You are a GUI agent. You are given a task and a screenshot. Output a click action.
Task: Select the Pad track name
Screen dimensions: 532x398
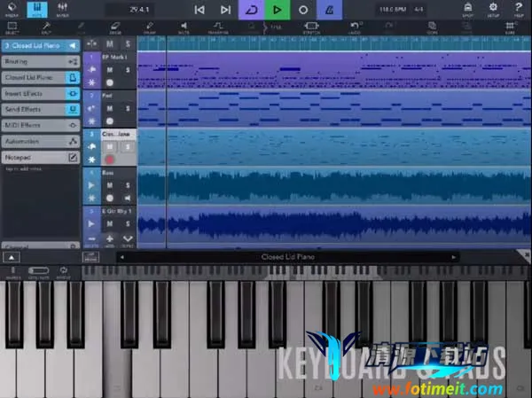[107, 96]
